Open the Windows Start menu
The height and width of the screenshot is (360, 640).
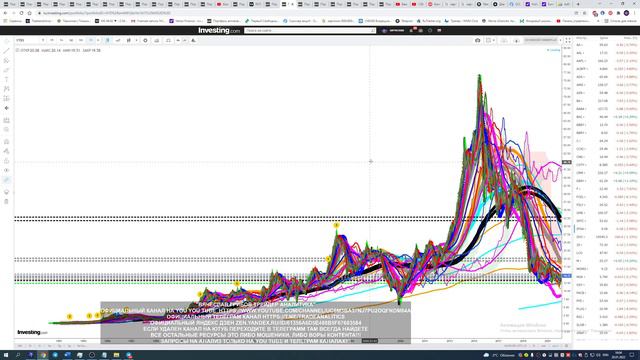6,355
